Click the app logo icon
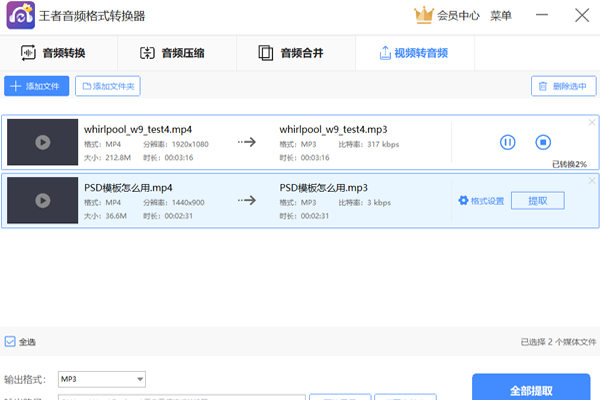This screenshot has width=600, height=400. (x=18, y=16)
